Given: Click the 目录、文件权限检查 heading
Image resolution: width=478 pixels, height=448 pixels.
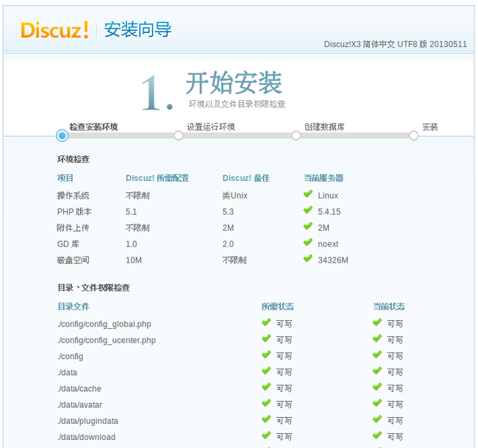Looking at the screenshot, I should tap(94, 288).
